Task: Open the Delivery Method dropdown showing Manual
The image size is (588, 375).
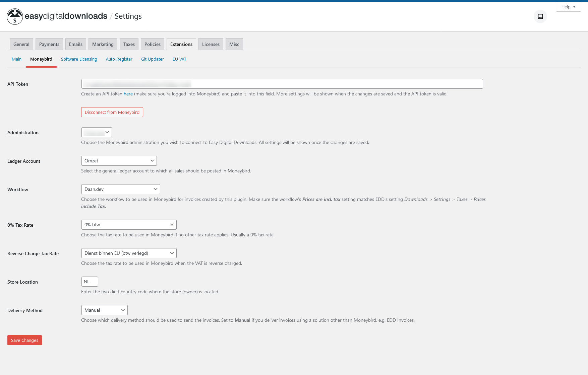Action: pyautogui.click(x=104, y=310)
